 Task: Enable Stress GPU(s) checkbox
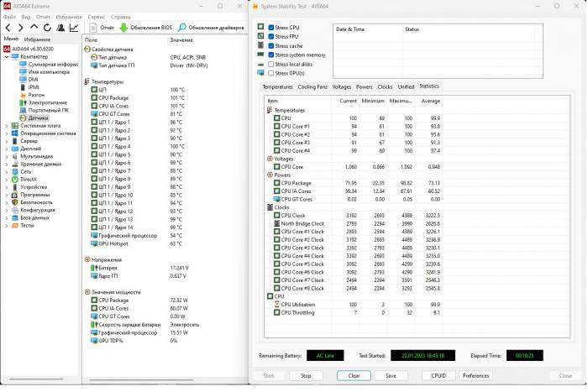tap(271, 74)
